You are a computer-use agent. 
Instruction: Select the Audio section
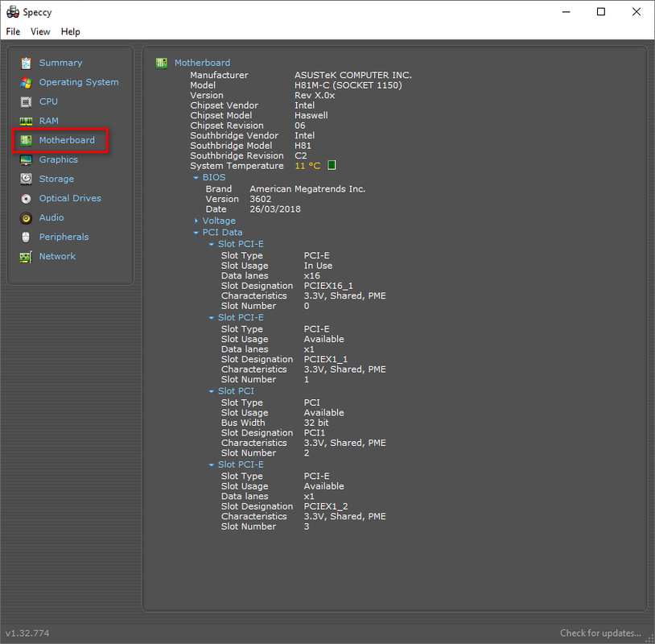[x=51, y=217]
